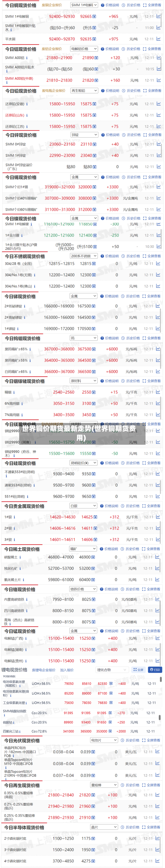Expand the 电解铝价格 dropdown
Viewport: 165px width, 868px height.
pyautogui.click(x=84, y=49)
